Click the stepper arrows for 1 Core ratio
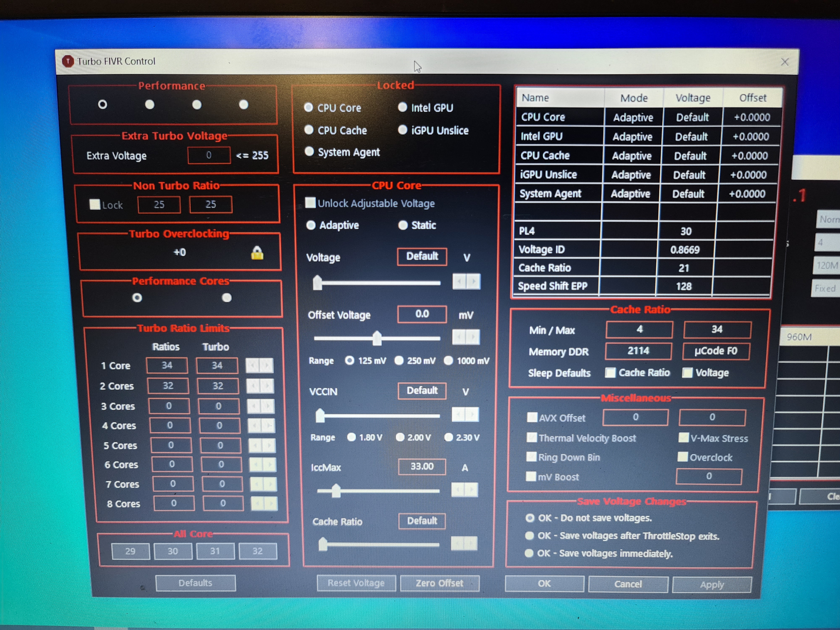Image resolution: width=840 pixels, height=630 pixels. pyautogui.click(x=260, y=365)
